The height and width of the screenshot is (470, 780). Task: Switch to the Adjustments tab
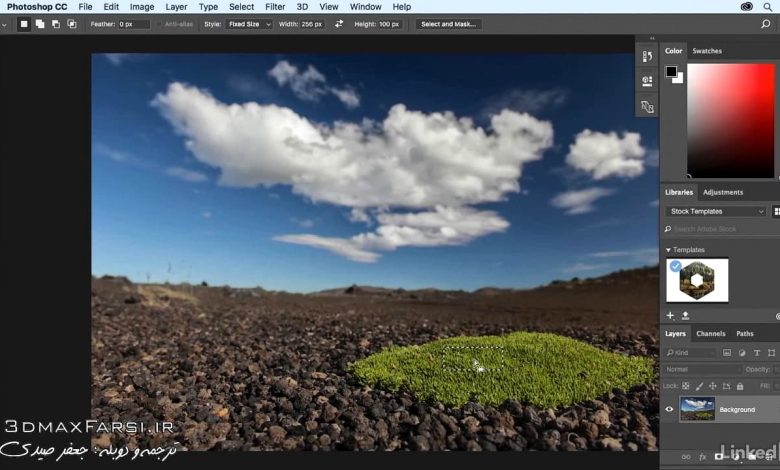[x=723, y=192]
